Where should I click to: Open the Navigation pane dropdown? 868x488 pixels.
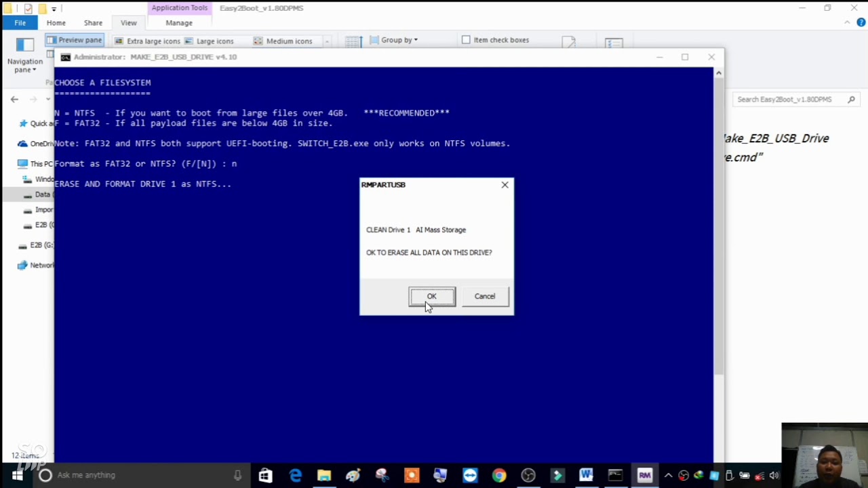coord(24,56)
